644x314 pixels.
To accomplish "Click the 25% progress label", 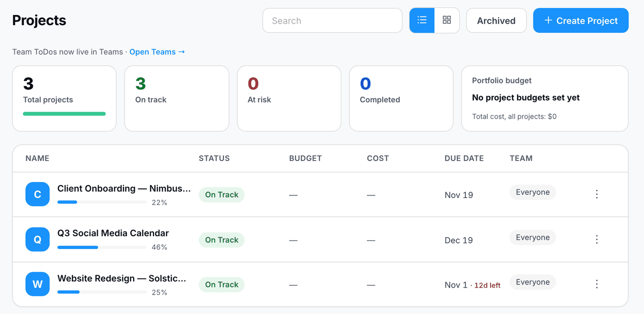I will click(x=159, y=293).
